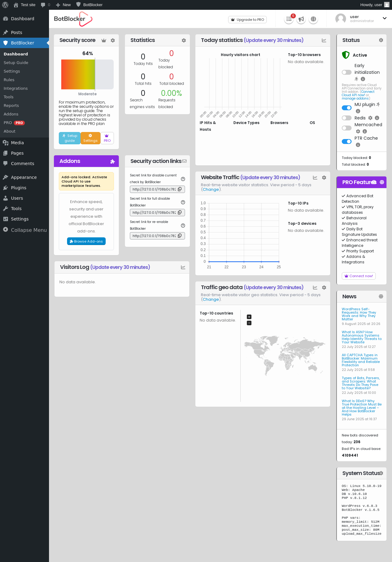Click the PTR Cache info icon
The image size is (392, 562).
[358, 145]
